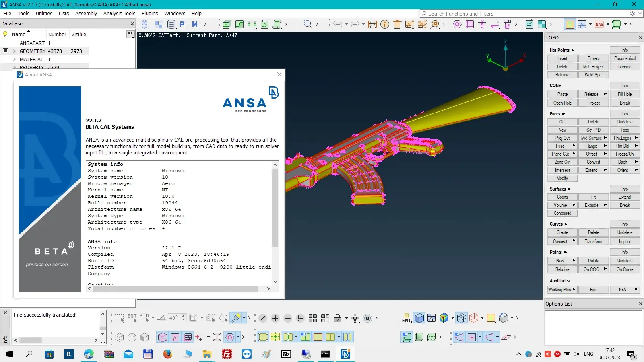The height and width of the screenshot is (362, 644).
Task: Click the PID selection cursor icon
Action: [x=144, y=318]
